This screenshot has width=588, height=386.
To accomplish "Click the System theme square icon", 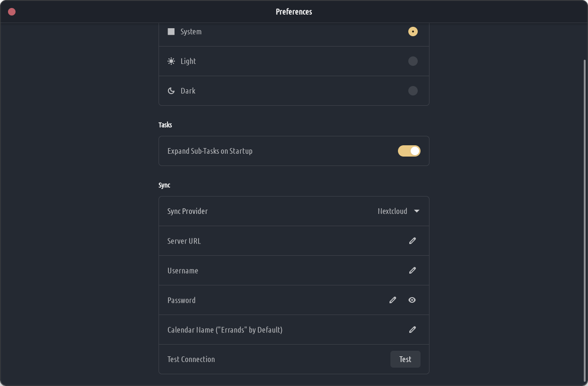I will 171,32.
